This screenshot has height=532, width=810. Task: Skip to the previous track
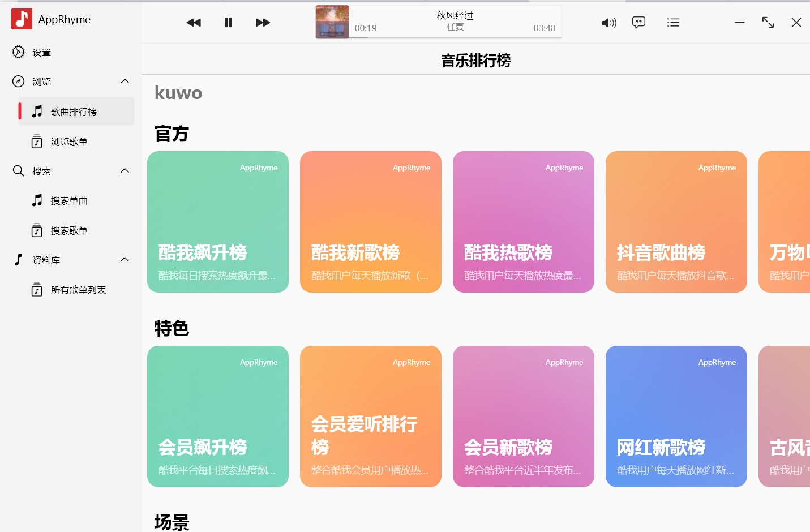(x=194, y=23)
